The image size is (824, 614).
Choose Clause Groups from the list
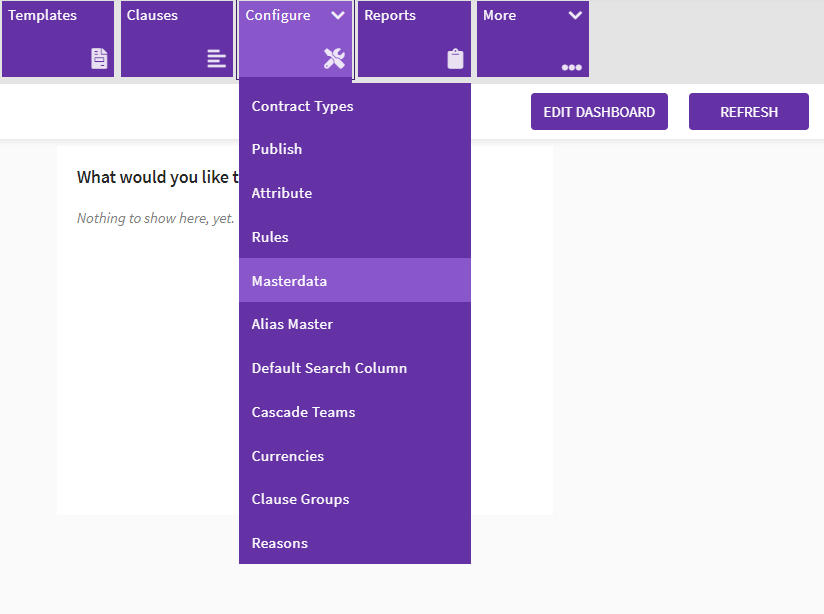(x=300, y=499)
